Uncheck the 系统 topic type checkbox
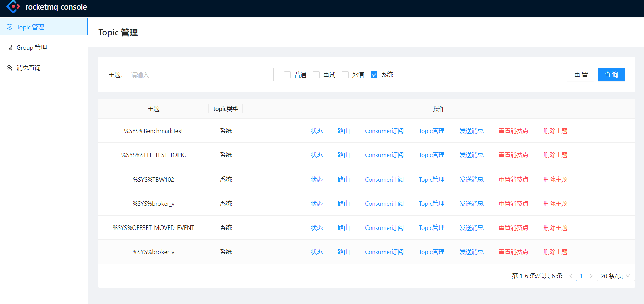The height and width of the screenshot is (304, 644). 374,75
